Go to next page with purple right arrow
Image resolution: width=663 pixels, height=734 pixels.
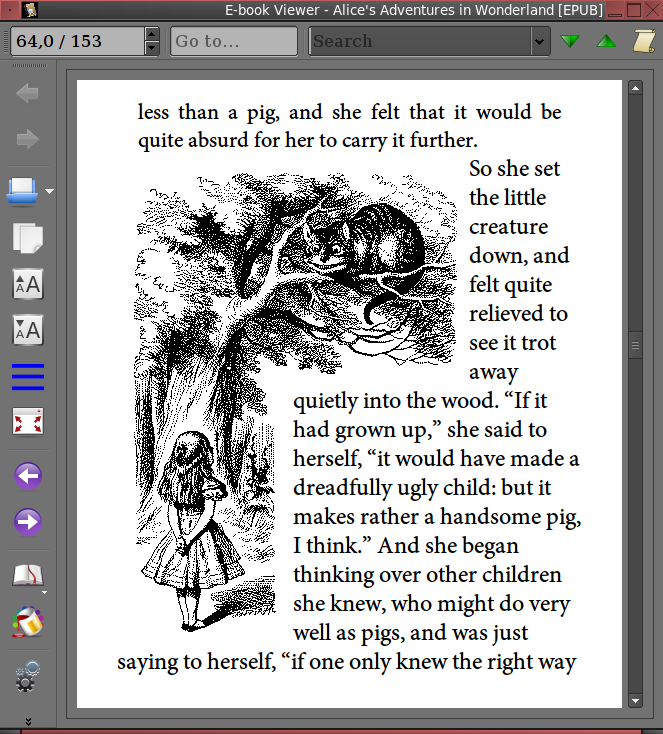pos(27,522)
